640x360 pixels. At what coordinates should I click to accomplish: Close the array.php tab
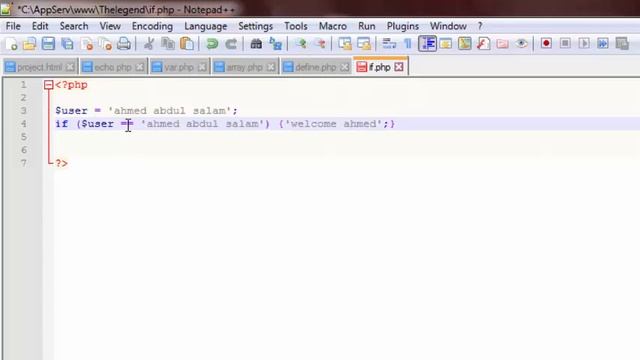coord(271,67)
